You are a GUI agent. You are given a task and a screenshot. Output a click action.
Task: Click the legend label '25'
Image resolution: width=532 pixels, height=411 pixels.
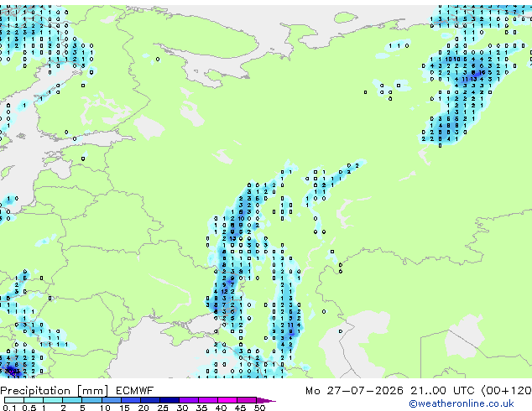(x=163, y=408)
